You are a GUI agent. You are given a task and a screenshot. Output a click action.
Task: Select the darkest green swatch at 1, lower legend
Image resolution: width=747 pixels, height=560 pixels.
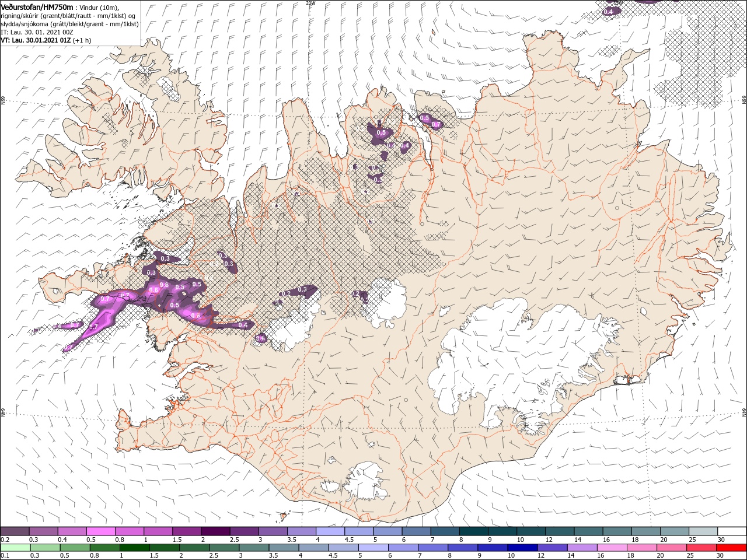135,548
